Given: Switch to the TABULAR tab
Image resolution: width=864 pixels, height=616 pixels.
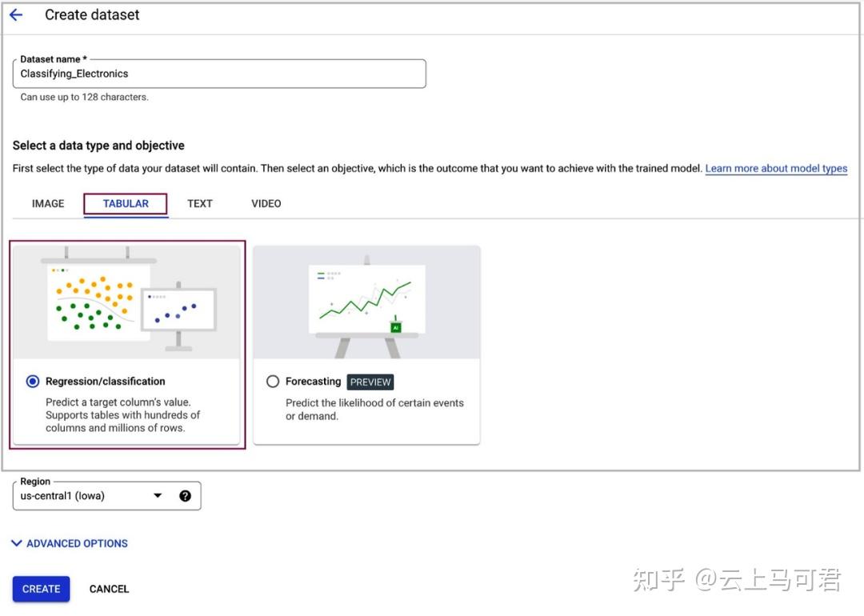Looking at the screenshot, I should click(125, 204).
